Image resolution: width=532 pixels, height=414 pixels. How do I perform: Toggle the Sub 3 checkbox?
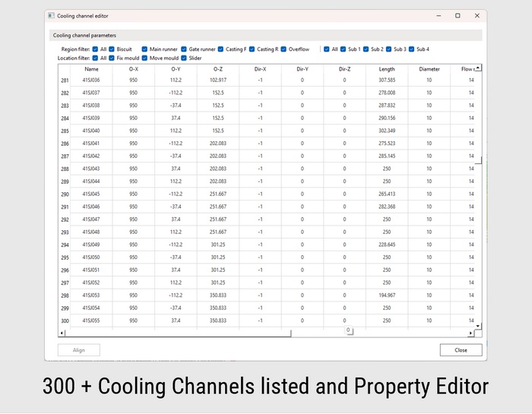click(389, 49)
